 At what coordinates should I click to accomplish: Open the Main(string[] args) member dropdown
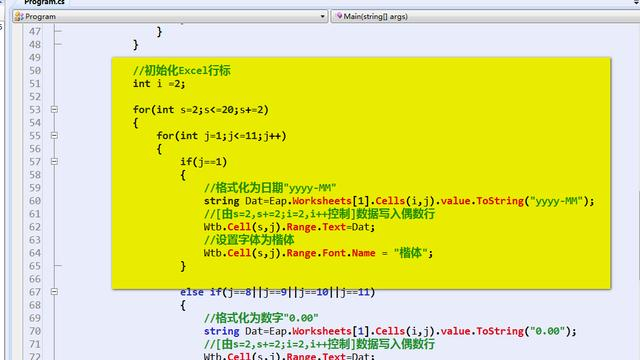pos(485,17)
